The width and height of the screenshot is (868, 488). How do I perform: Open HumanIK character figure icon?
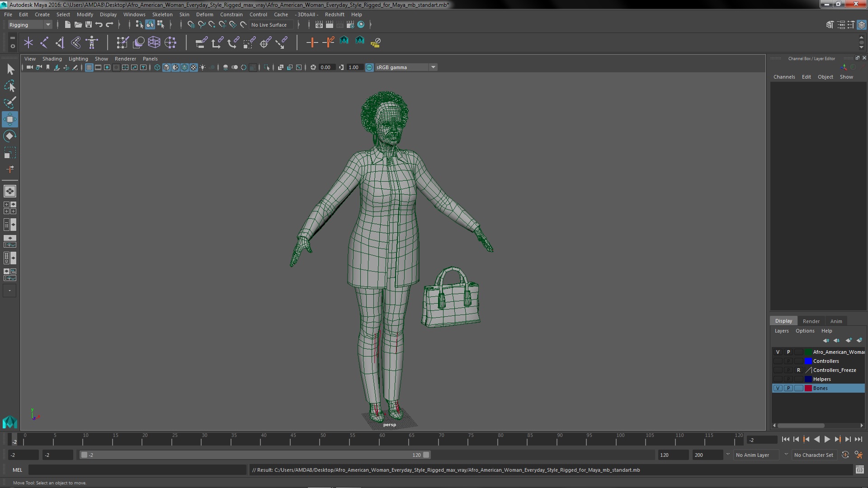(x=92, y=42)
